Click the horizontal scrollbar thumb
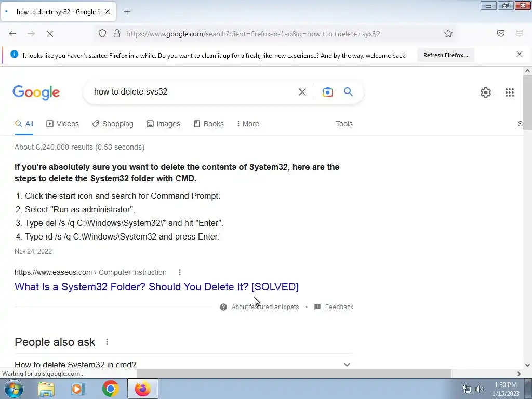This screenshot has height=399, width=532. click(x=294, y=374)
